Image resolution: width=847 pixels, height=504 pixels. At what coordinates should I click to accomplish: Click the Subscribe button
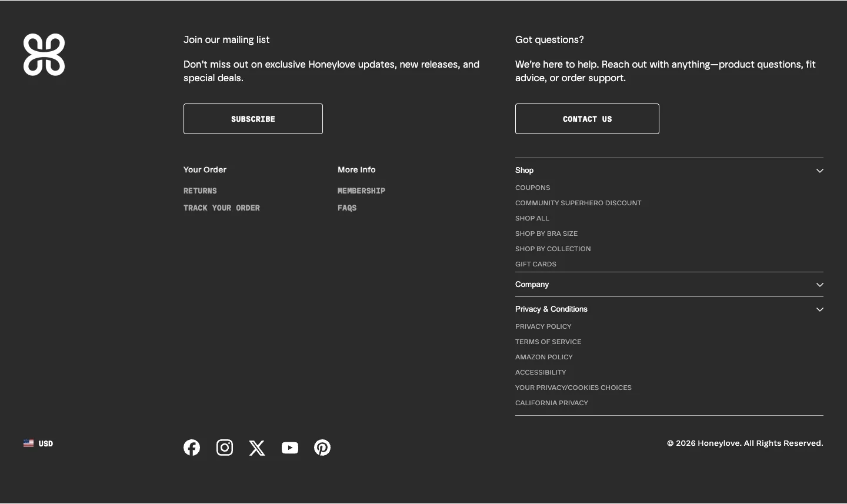click(253, 119)
